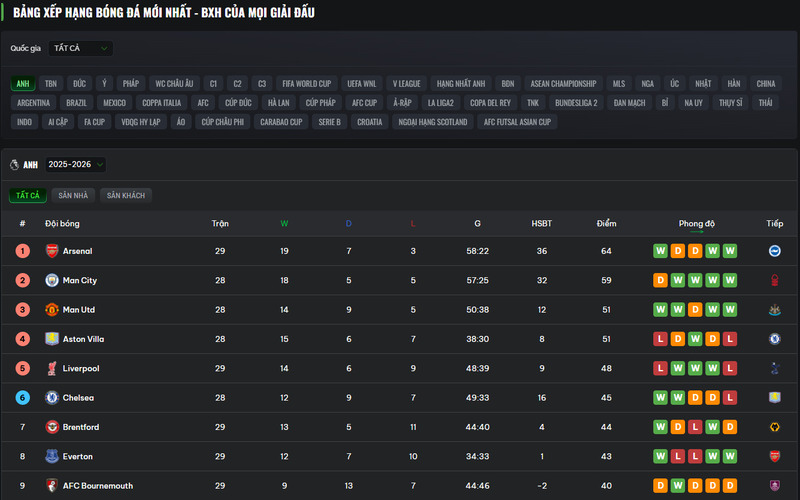
Task: Switch to the SÂN KHÁCH tab
Action: pos(126,196)
